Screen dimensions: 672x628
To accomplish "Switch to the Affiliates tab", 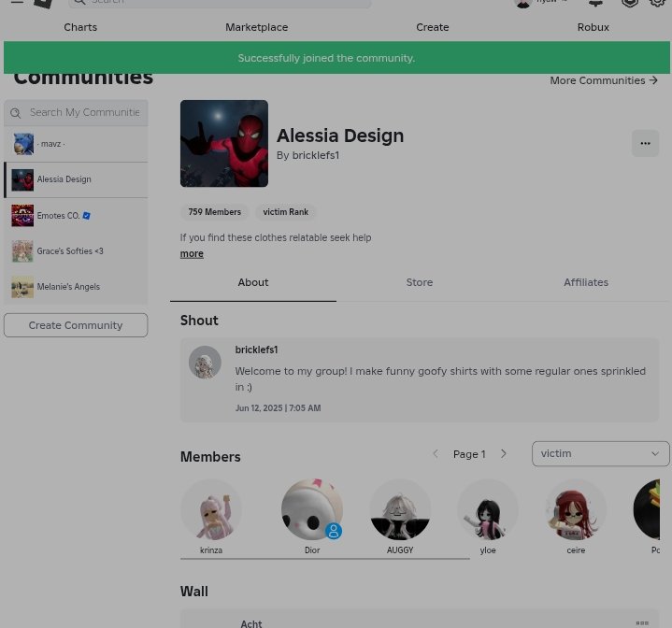I will [x=585, y=283].
